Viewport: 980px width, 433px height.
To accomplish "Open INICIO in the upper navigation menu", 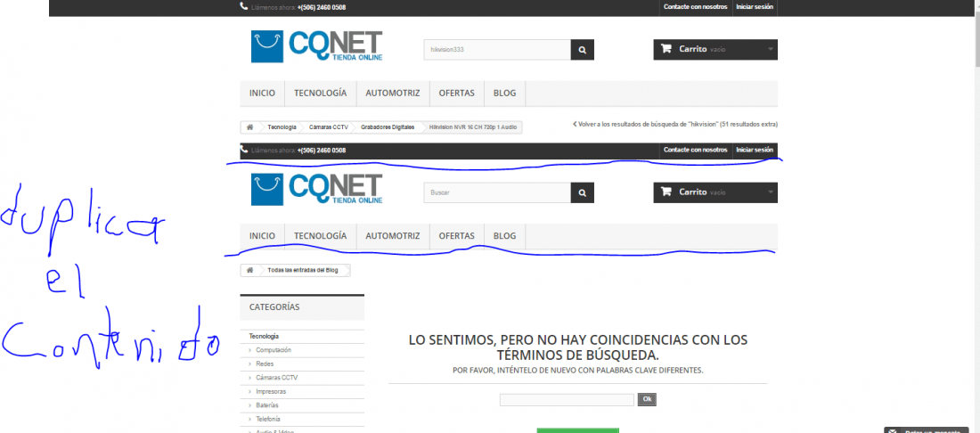I will [x=262, y=93].
